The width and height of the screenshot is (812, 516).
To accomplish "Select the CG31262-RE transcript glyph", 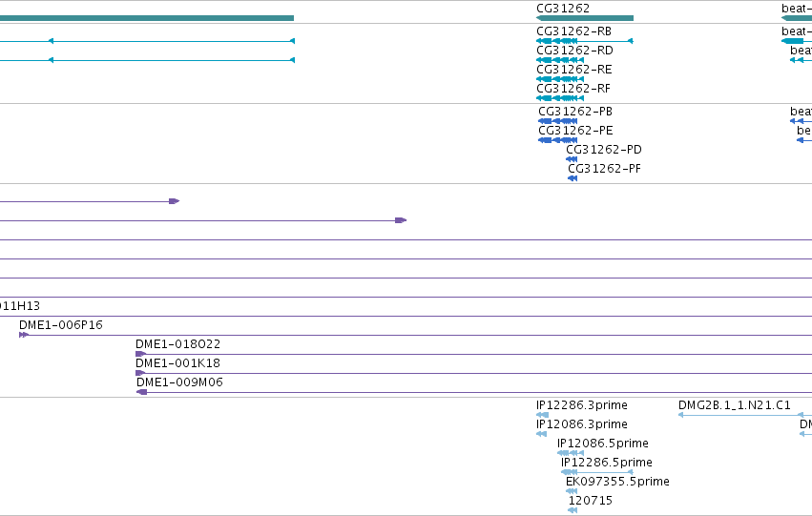I will (560, 79).
